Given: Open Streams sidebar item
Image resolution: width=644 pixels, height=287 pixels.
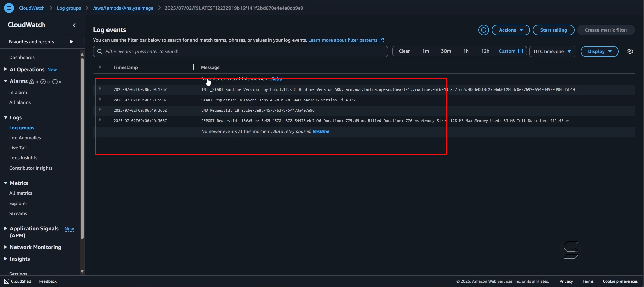Looking at the screenshot, I should click(18, 213).
